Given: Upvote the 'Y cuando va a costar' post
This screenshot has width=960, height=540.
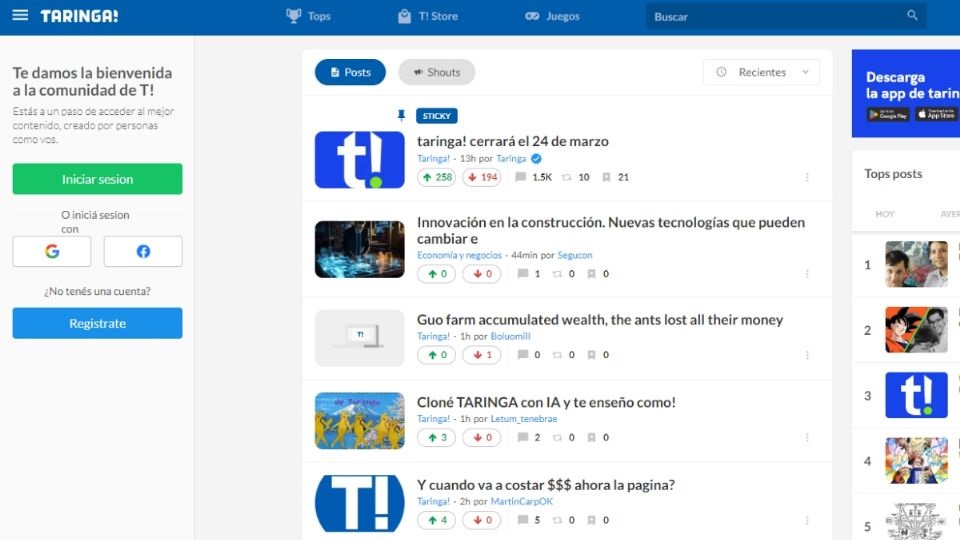Looking at the screenshot, I should click(x=437, y=520).
